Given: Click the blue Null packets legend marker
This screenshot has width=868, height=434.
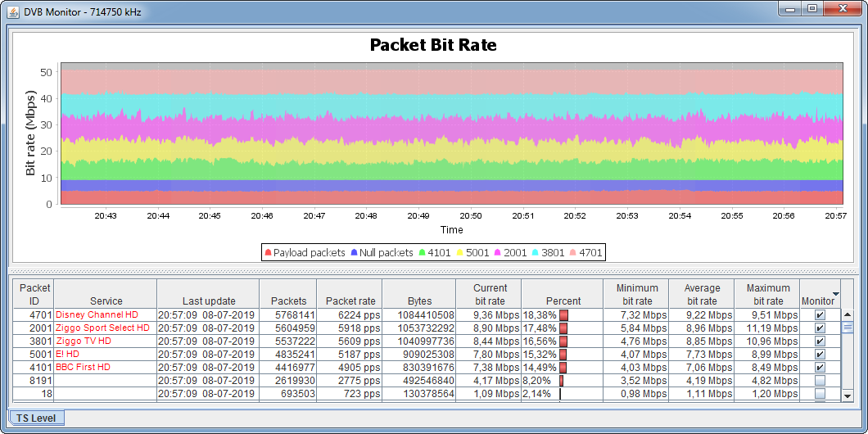Looking at the screenshot, I should pyautogui.click(x=354, y=253).
